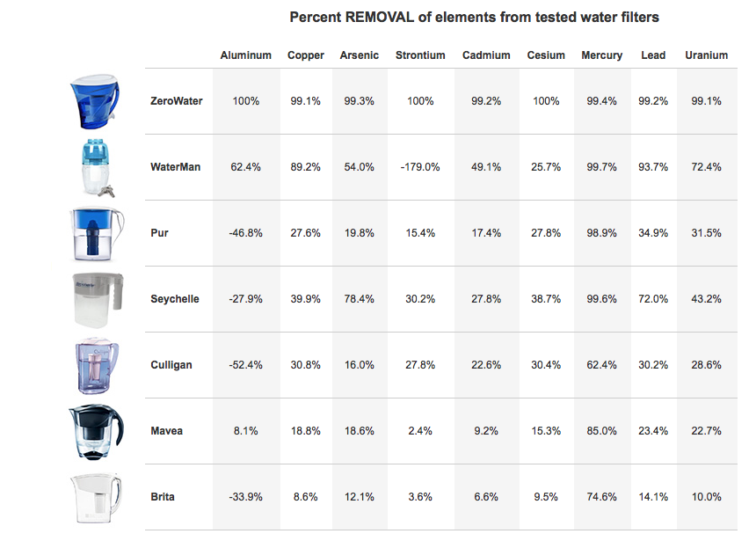Click Culligan's 62.4% Mercury cell

[601, 365]
